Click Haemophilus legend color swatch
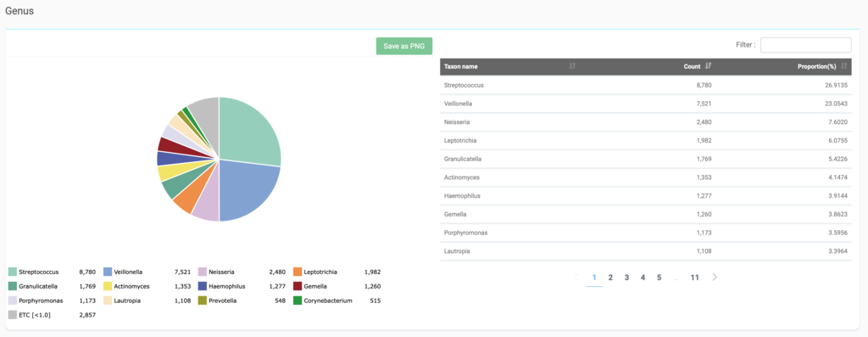 click(x=203, y=287)
